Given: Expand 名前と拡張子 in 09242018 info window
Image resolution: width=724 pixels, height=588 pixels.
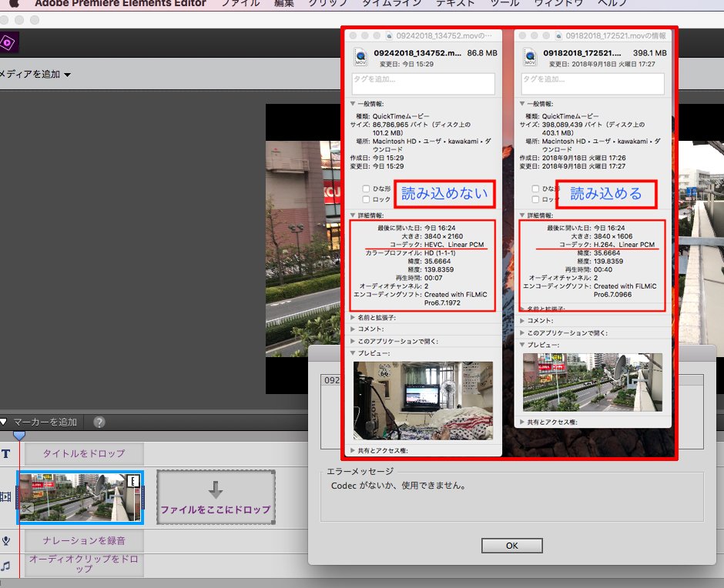Looking at the screenshot, I should pyautogui.click(x=353, y=318).
